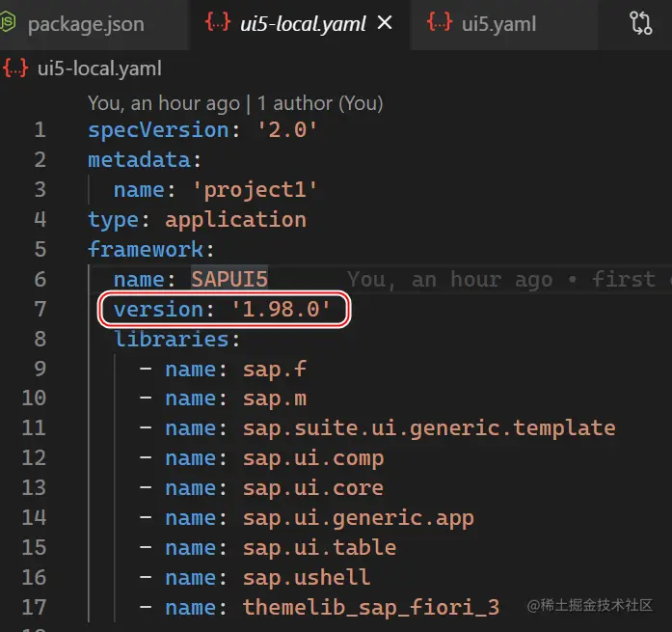Viewport: 672px width, 632px height.
Task: Click the libraries key on line 8
Action: click(172, 339)
